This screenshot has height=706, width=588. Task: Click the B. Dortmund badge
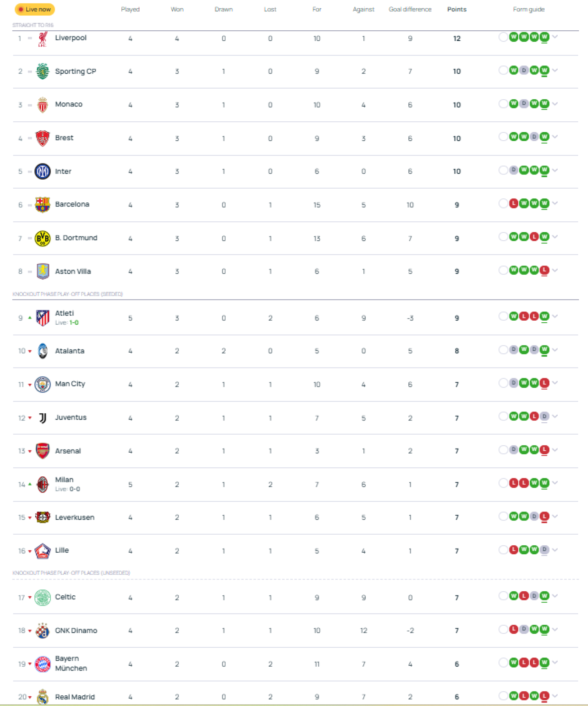pos(43,238)
